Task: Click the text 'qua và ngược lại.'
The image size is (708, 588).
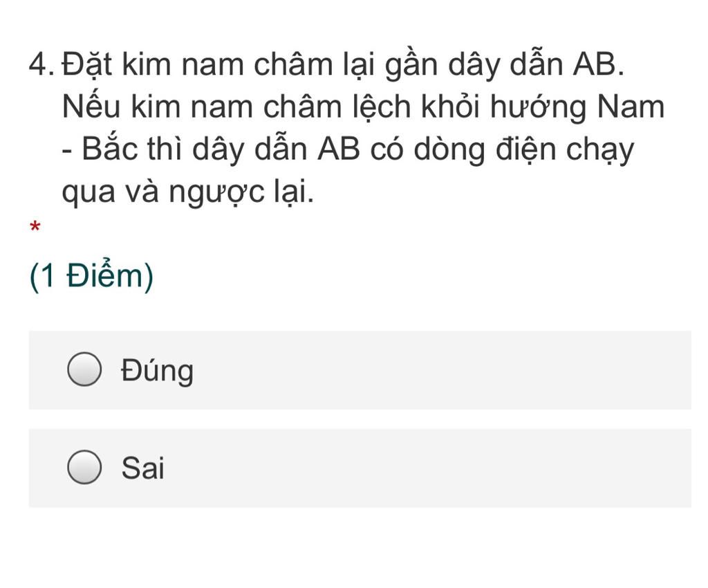Action: pos(187,192)
